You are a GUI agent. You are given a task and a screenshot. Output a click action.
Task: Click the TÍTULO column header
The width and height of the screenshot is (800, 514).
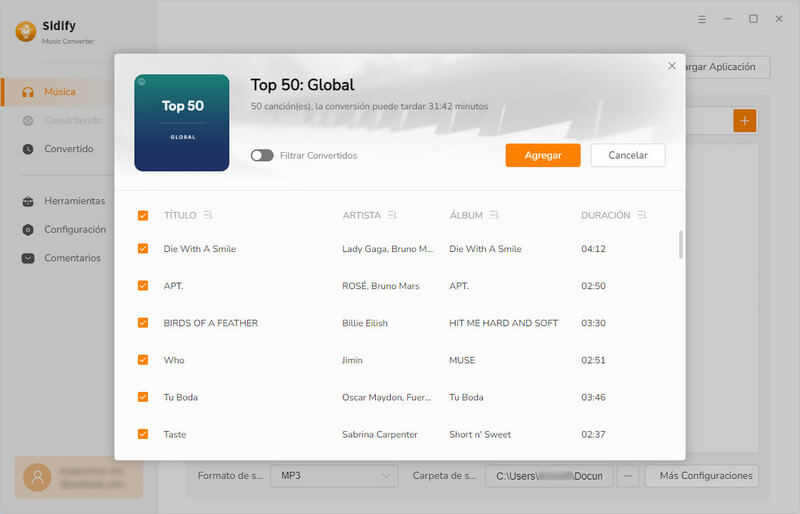point(180,215)
